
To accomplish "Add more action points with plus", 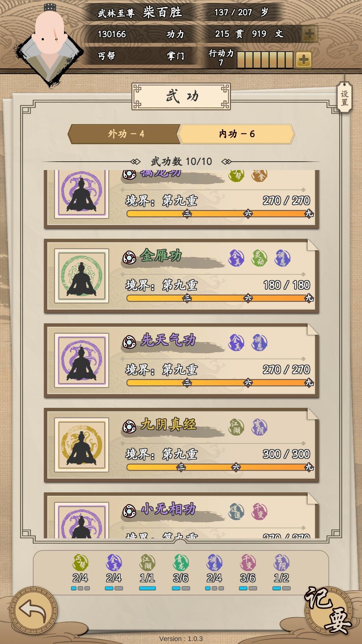I will coord(304,60).
